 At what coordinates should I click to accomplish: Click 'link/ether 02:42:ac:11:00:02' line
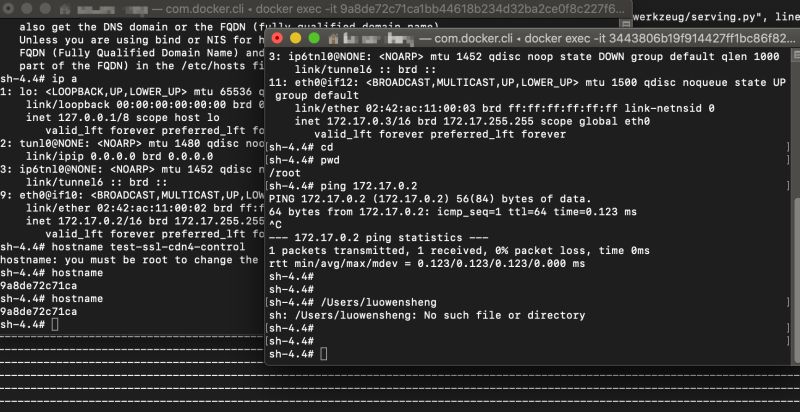[x=146, y=208]
